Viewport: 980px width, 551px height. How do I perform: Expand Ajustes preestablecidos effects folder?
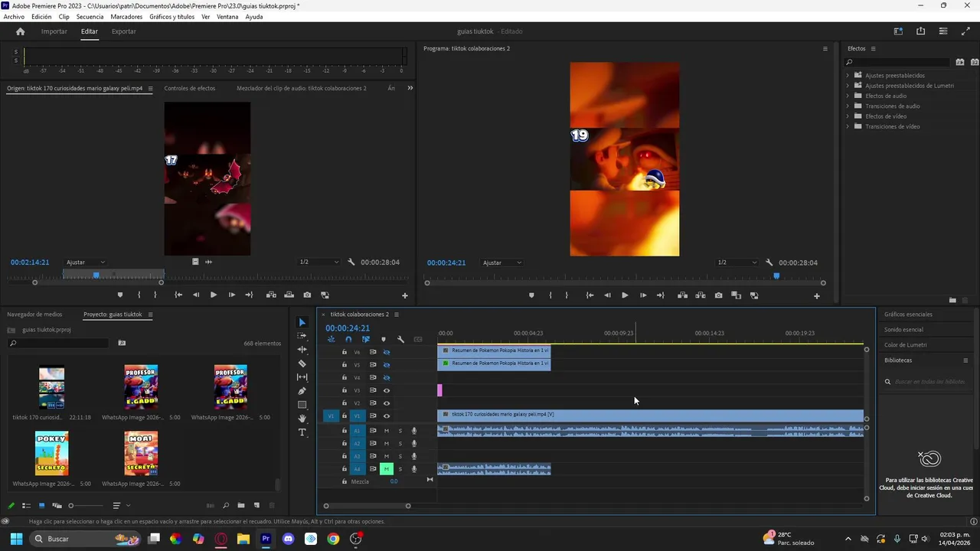click(848, 75)
